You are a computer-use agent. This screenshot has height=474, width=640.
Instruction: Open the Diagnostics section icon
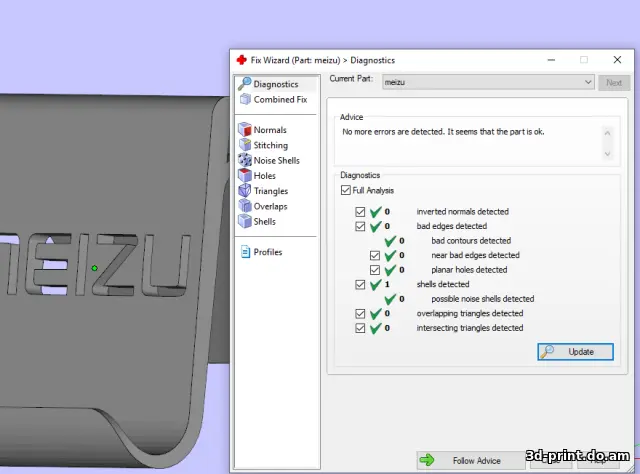click(x=245, y=85)
